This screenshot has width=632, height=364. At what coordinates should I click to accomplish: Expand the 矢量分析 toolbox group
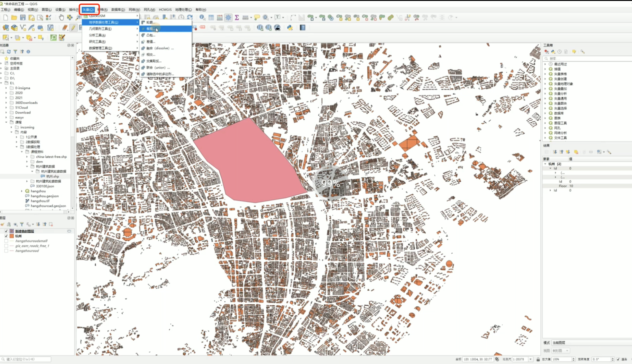[545, 94]
